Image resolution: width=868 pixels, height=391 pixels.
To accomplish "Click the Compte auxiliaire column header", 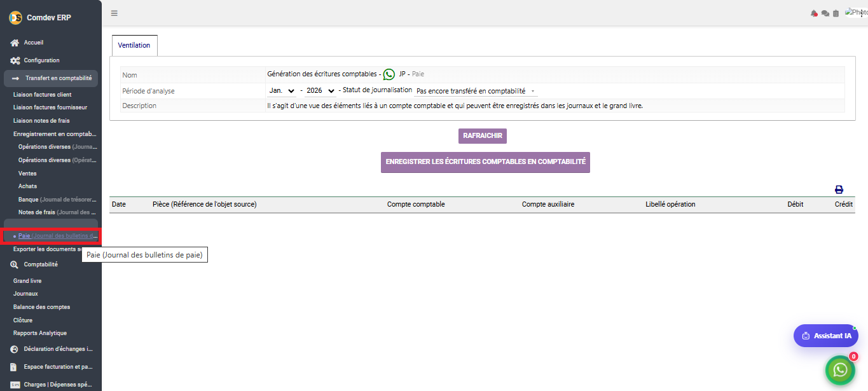I will (x=548, y=205).
